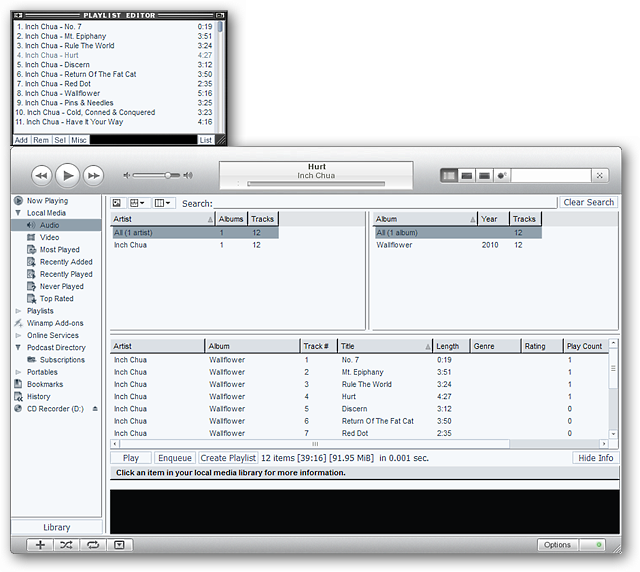Select Wallflower in the album pane
This screenshot has height=572, width=640.
458,245
